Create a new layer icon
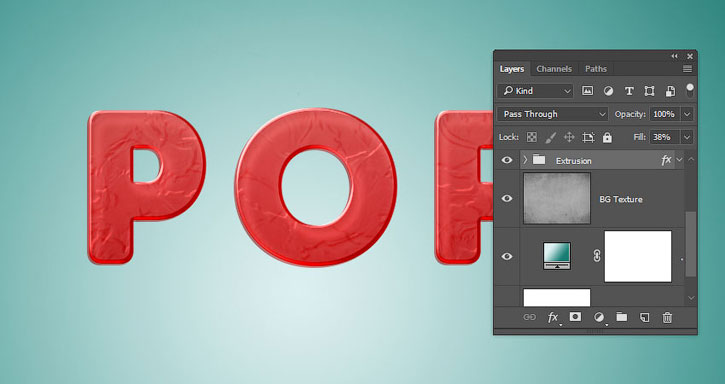 (645, 317)
